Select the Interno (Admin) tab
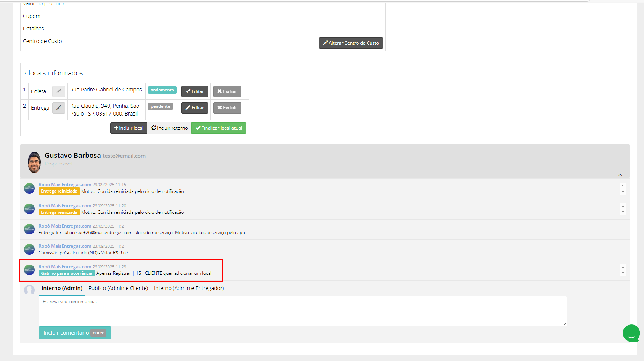644x361 pixels. [62, 288]
